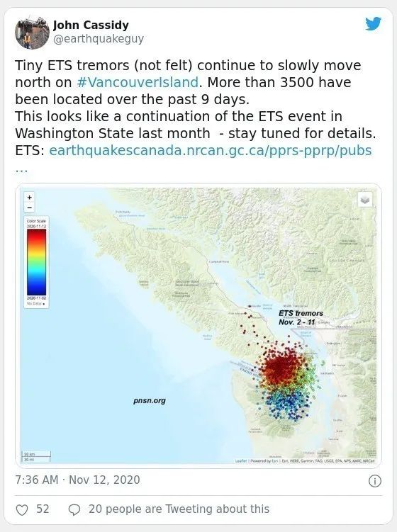Follow the earthquakescanada.nrcan.gc.ca link
Viewport: 397px width, 532px height.
click(x=211, y=151)
